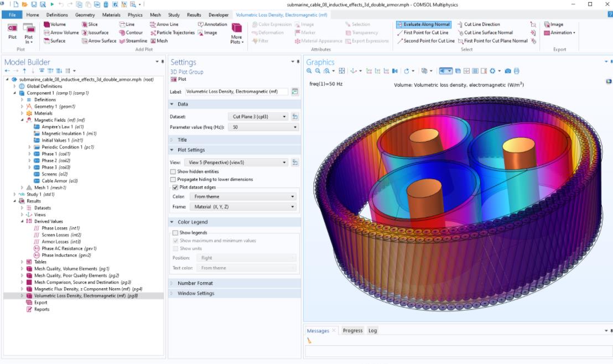Image resolution: width=613 pixels, height=364 pixels.
Task: Click the large Plot button in ribbon
Action: click(x=13, y=31)
